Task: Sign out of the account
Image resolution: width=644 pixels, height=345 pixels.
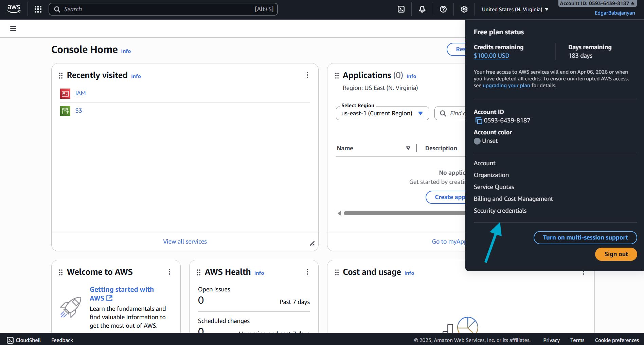Action: pos(616,254)
